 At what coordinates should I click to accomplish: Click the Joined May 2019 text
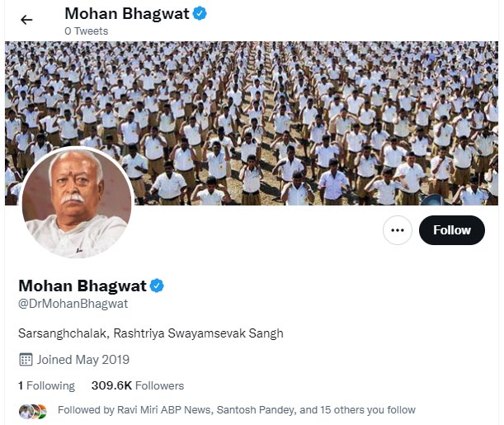click(x=83, y=360)
